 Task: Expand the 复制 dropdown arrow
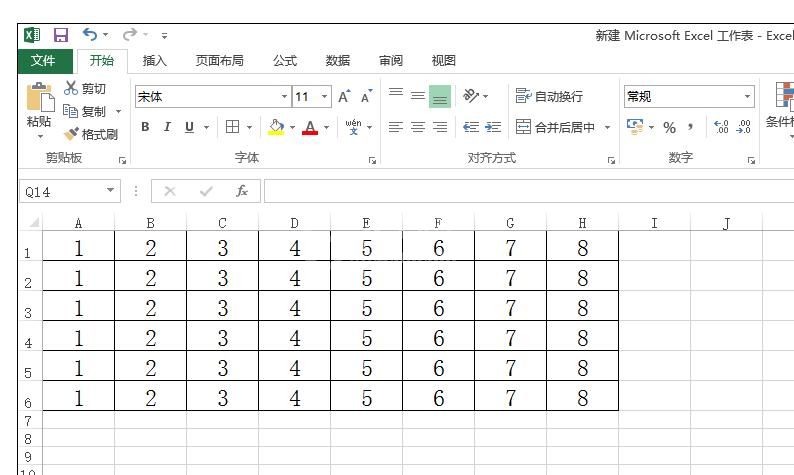pos(118,111)
